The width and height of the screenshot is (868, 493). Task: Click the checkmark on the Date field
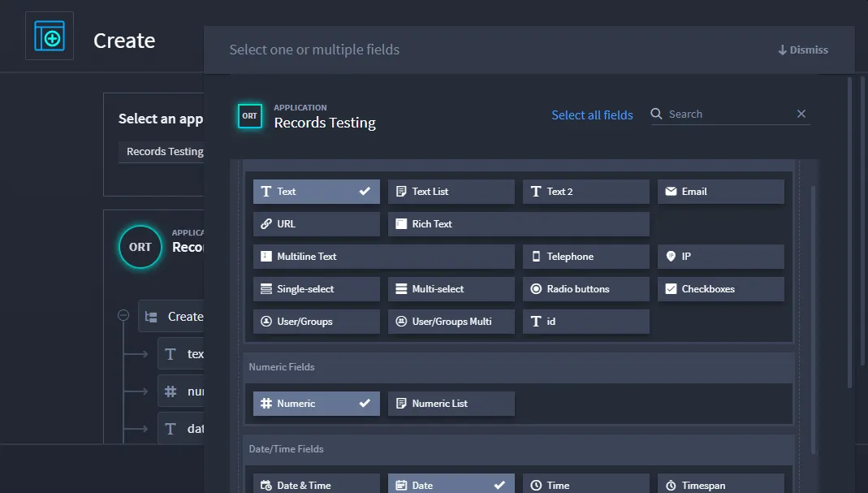499,485
